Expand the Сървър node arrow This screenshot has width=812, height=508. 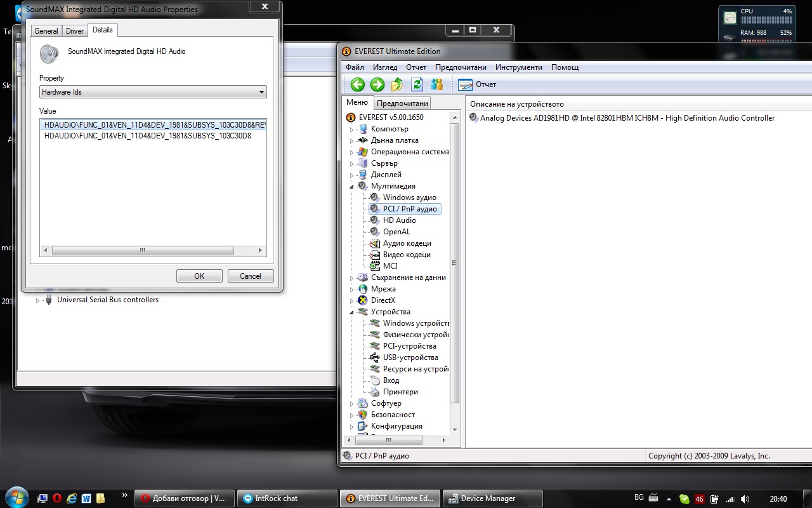pyautogui.click(x=352, y=164)
